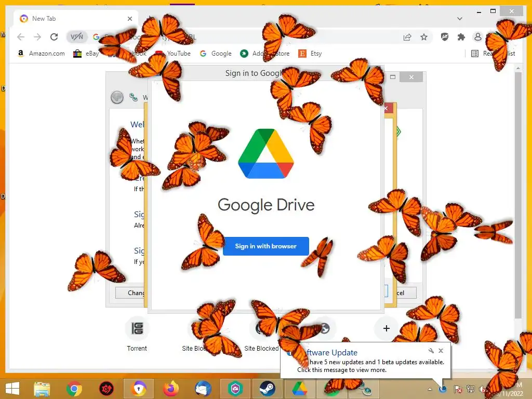The image size is (532, 399).
Task: Select the New Tab browser tab
Action: click(75, 19)
